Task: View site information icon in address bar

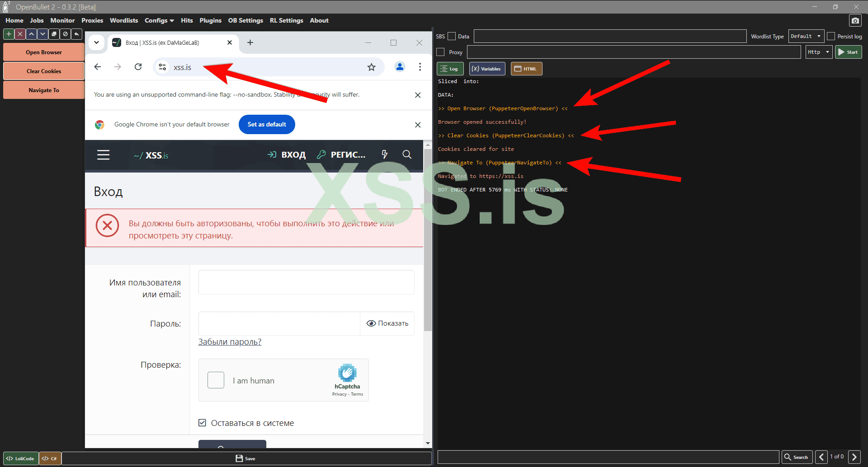Action: click(162, 67)
